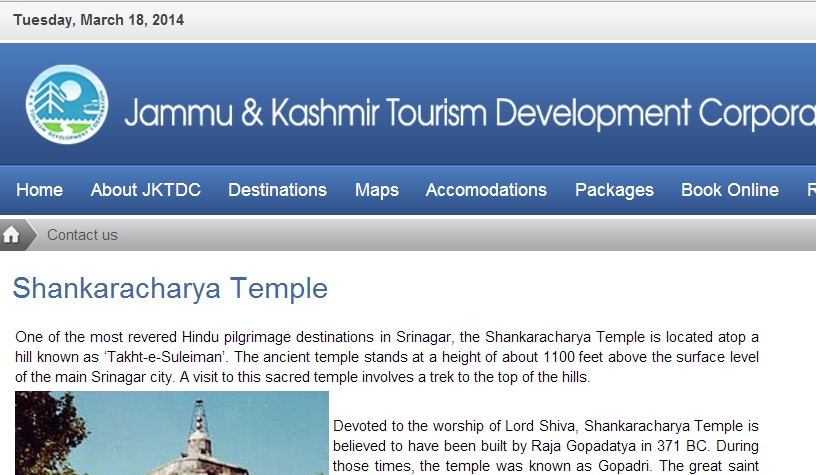
Task: Click the cut-off menu item after Book Online
Action: tap(810, 190)
